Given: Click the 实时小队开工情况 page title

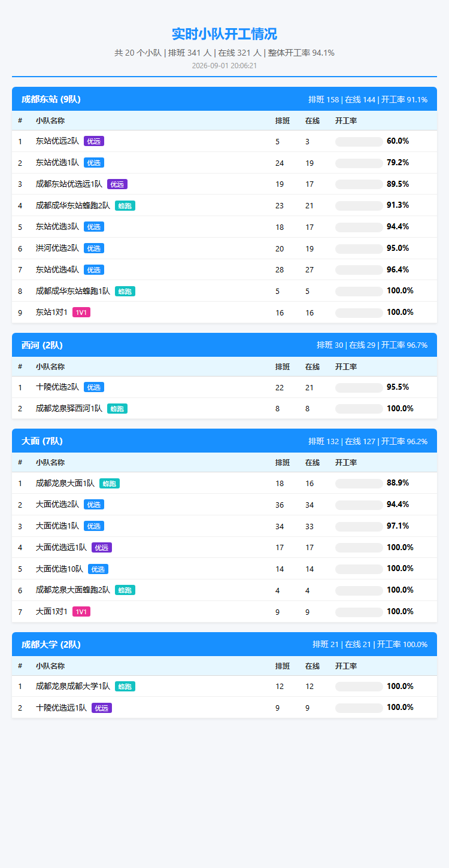Looking at the screenshot, I should pyautogui.click(x=224, y=34).
